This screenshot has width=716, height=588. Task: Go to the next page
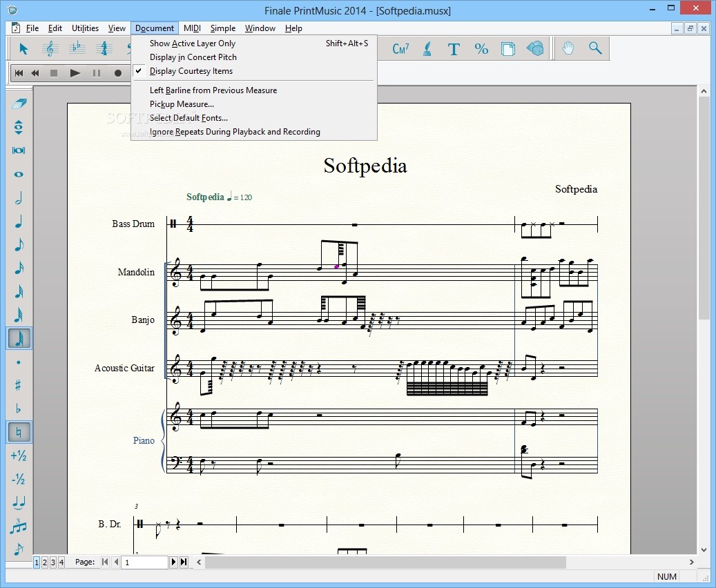pyautogui.click(x=173, y=562)
